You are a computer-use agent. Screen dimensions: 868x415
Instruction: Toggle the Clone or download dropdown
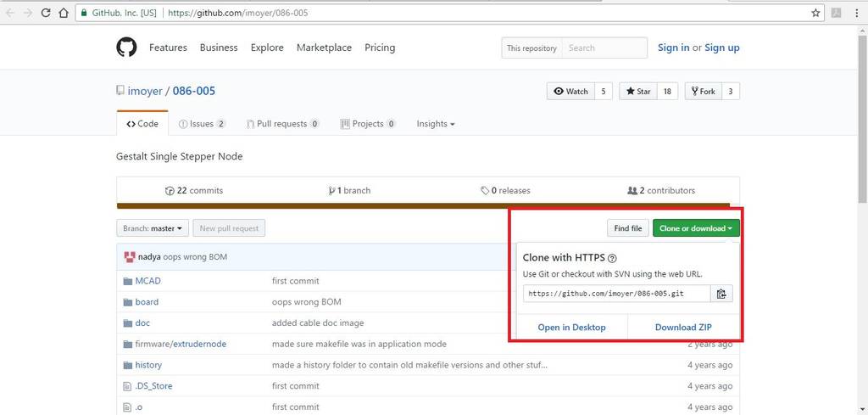click(x=696, y=228)
